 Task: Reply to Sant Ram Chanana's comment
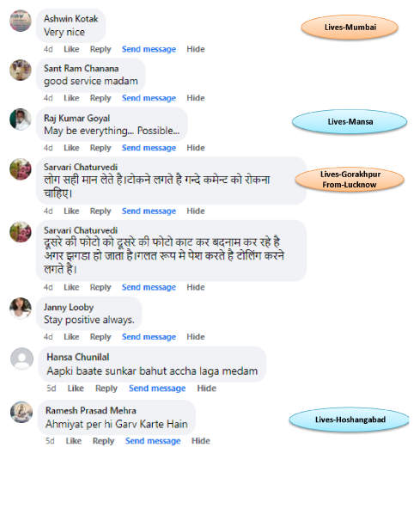coord(100,98)
